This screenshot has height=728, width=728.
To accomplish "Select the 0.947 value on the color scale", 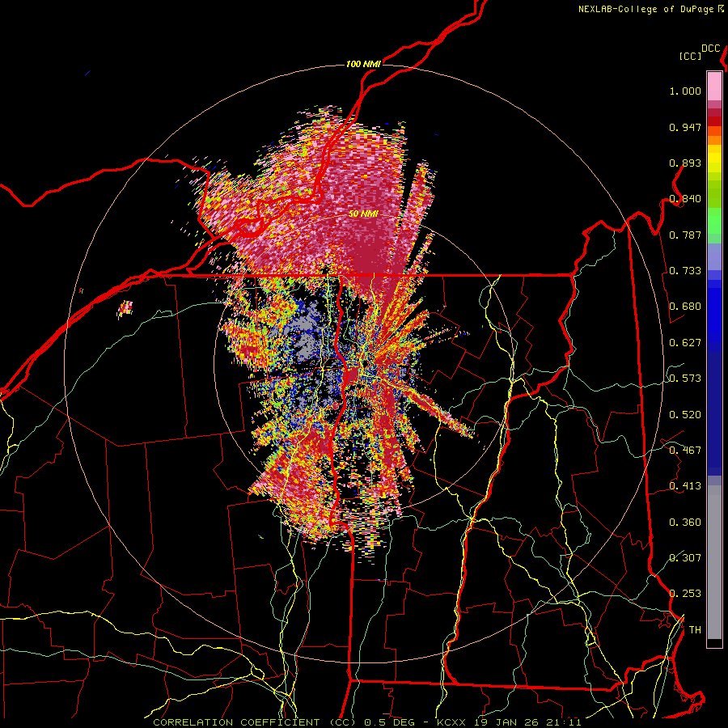I will pos(685,127).
